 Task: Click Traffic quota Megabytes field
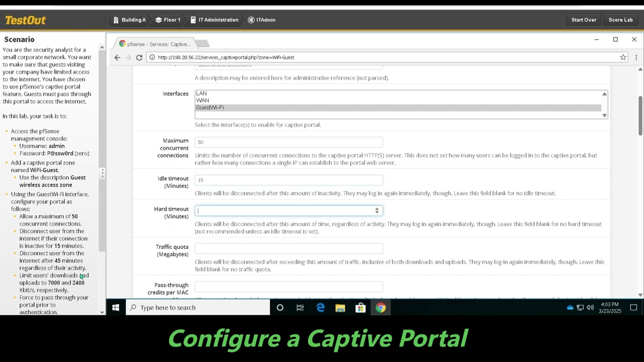[289, 248]
